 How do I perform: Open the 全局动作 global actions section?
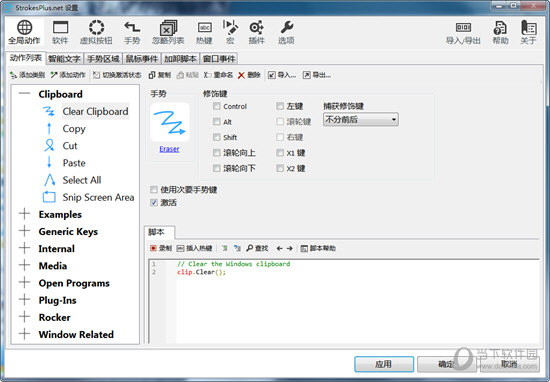tap(25, 32)
